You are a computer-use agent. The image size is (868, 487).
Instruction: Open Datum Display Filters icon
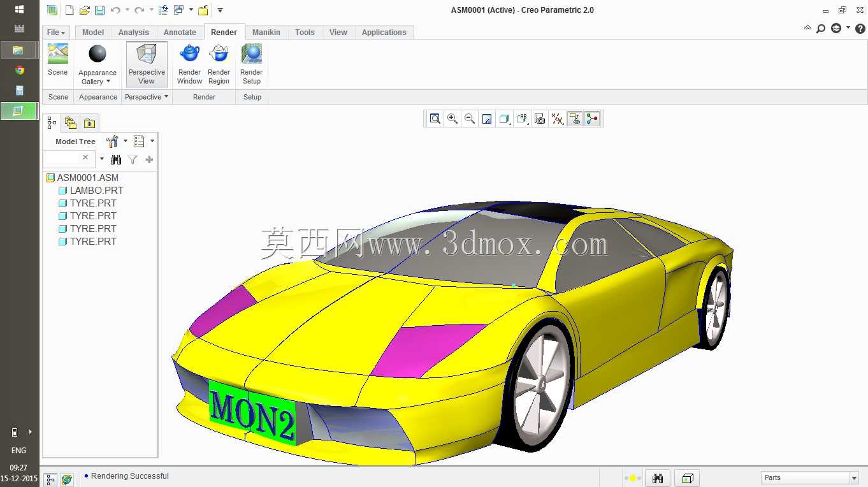[x=558, y=119]
